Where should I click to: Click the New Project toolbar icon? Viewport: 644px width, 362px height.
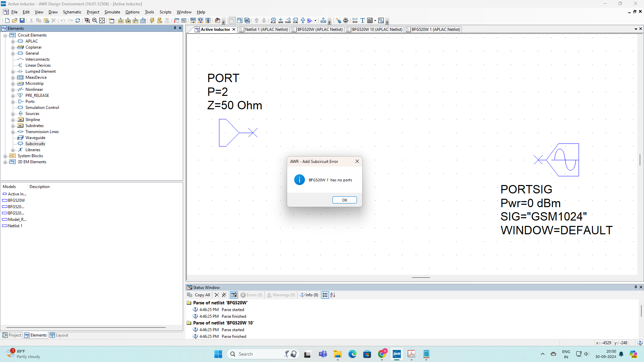[7, 20]
